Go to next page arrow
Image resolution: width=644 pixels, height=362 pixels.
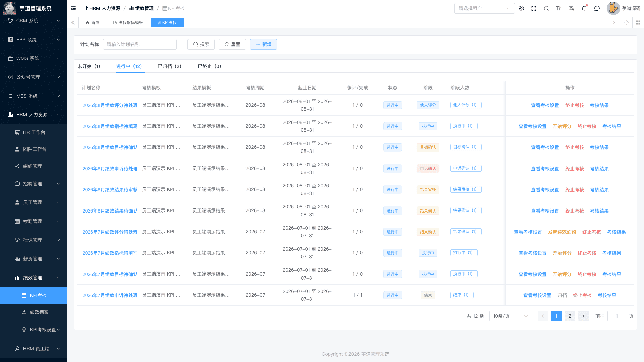(x=583, y=316)
